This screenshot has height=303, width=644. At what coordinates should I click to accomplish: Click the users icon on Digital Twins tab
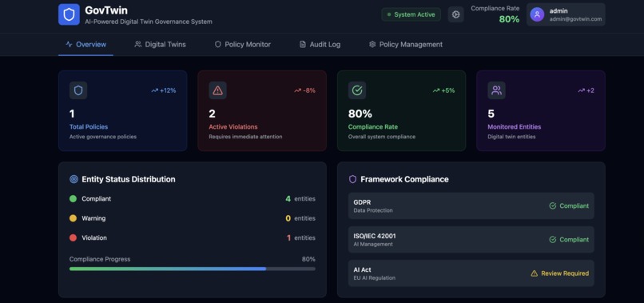[138, 44]
